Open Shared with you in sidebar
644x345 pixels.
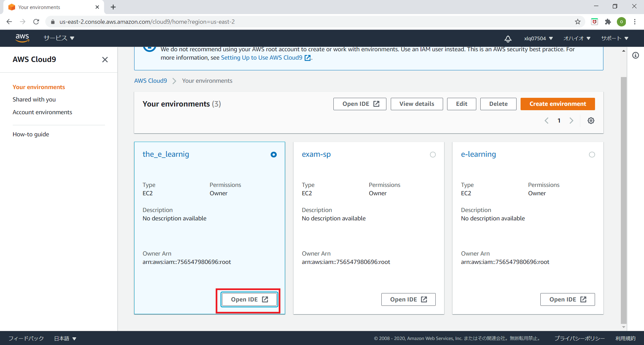coord(34,99)
